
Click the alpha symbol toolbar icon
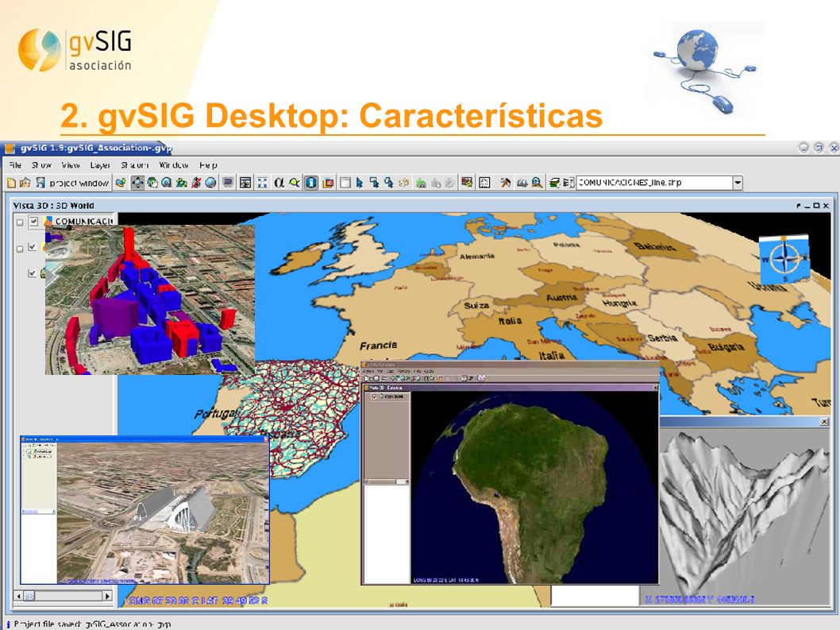279,183
